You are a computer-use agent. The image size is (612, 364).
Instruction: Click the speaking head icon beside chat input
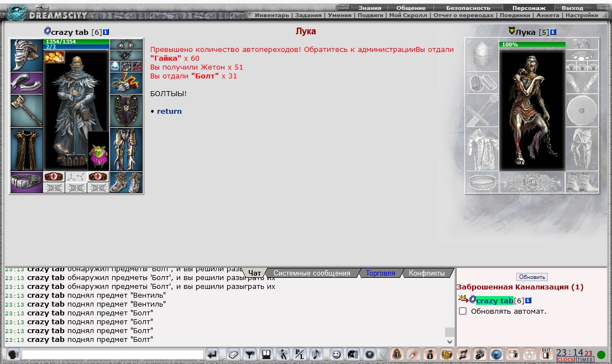[13, 355]
